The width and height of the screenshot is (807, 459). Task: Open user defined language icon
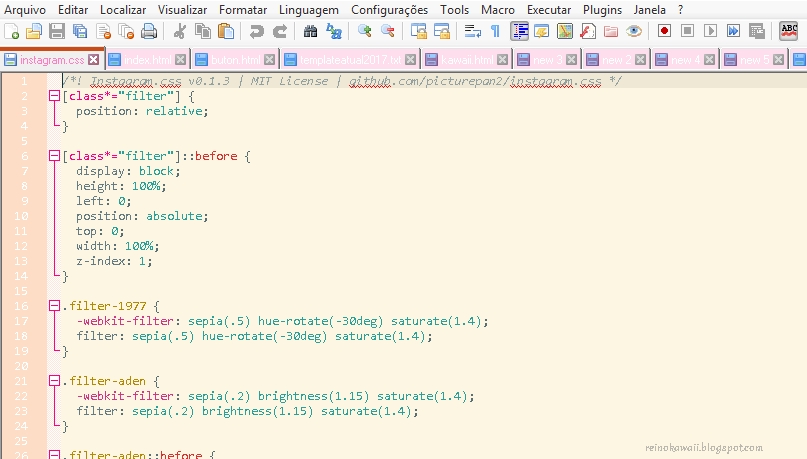point(541,31)
